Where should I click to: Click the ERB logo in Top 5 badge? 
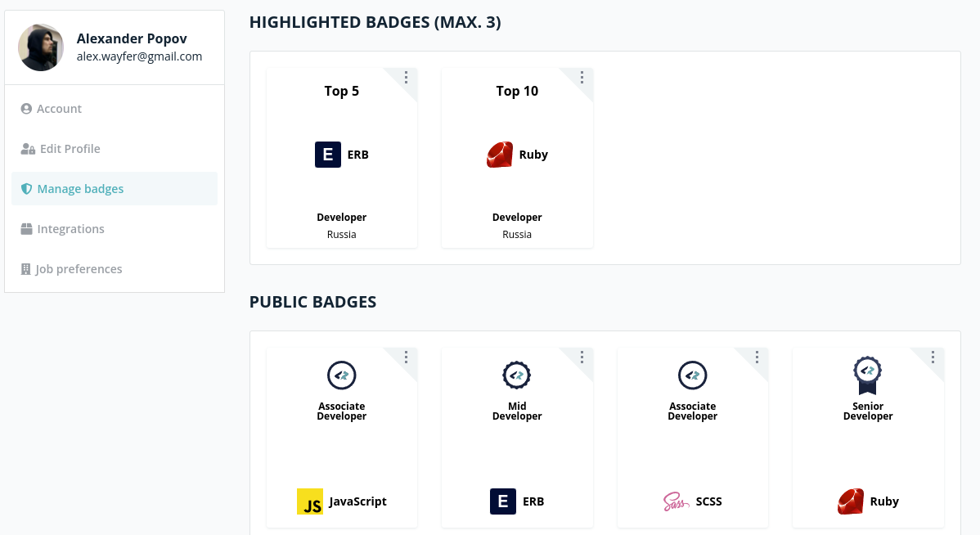point(328,155)
